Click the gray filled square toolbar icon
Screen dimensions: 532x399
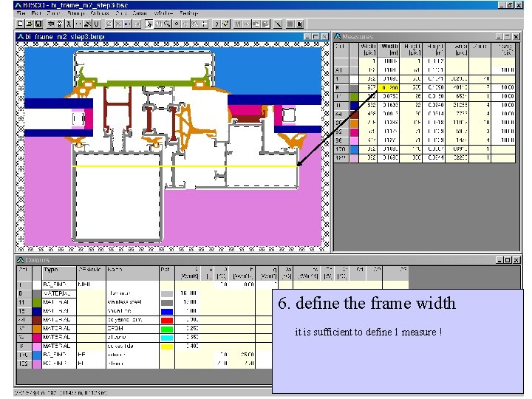290,24
